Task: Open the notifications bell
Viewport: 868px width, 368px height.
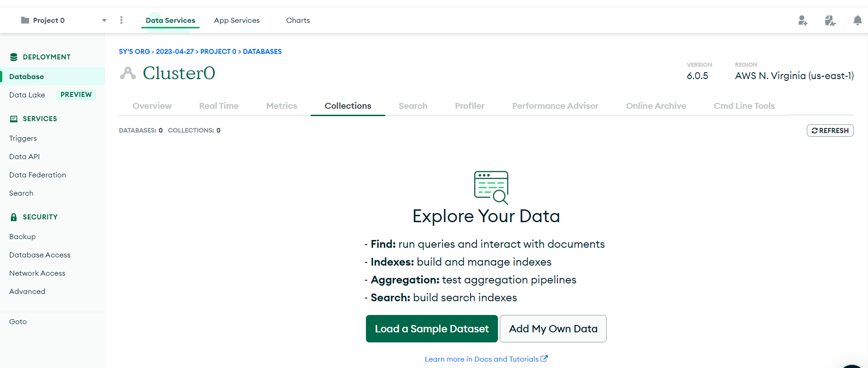Action: tap(857, 20)
